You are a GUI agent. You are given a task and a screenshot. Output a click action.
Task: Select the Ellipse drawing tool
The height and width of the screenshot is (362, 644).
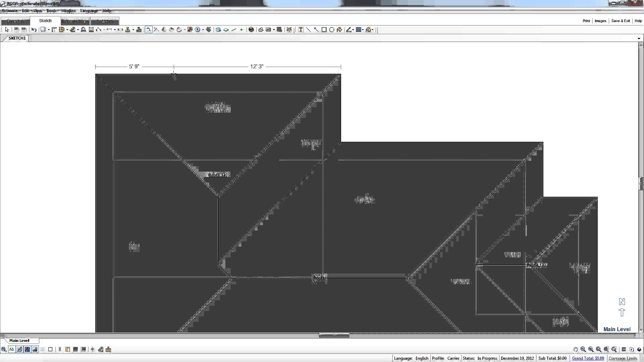click(332, 29)
